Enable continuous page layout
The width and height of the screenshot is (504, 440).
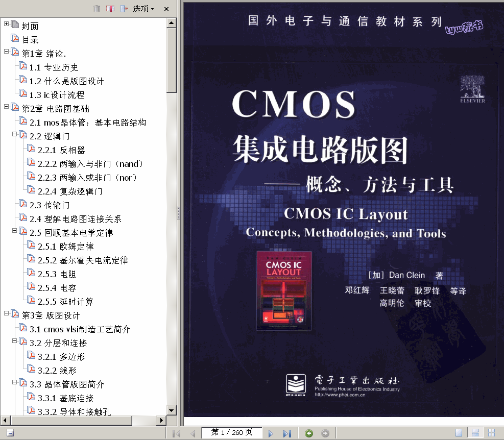(475, 433)
